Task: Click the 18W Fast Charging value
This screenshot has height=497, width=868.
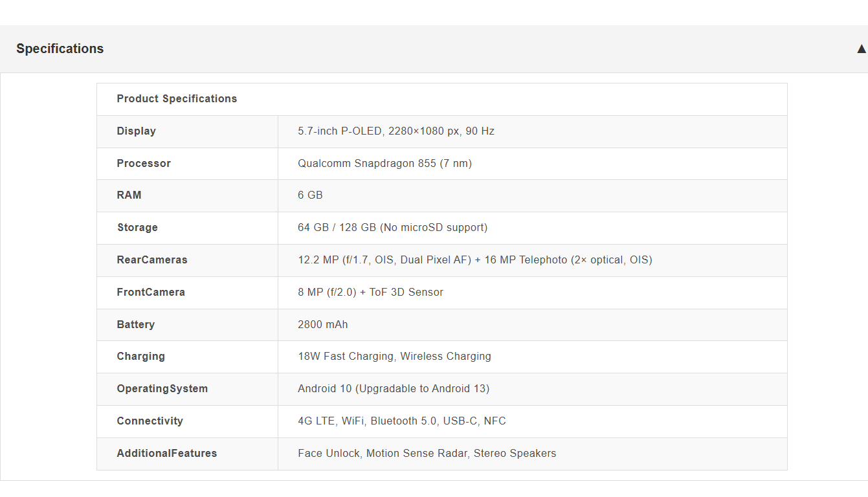Action: coord(394,357)
